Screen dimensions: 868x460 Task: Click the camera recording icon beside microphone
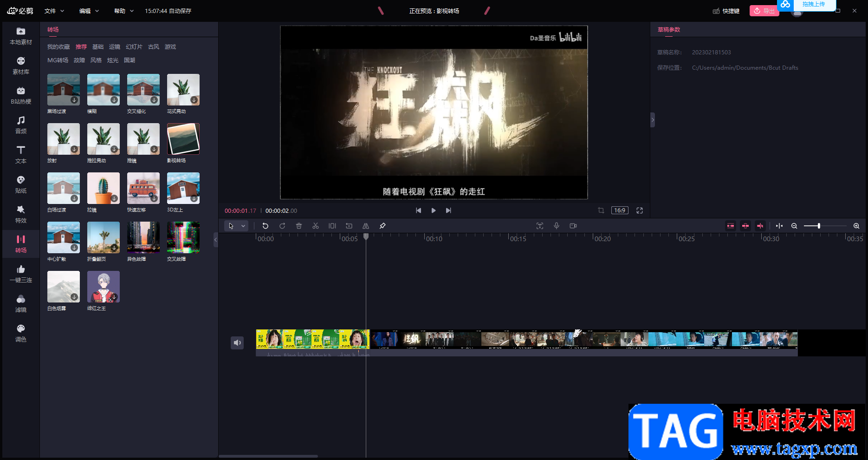(573, 226)
